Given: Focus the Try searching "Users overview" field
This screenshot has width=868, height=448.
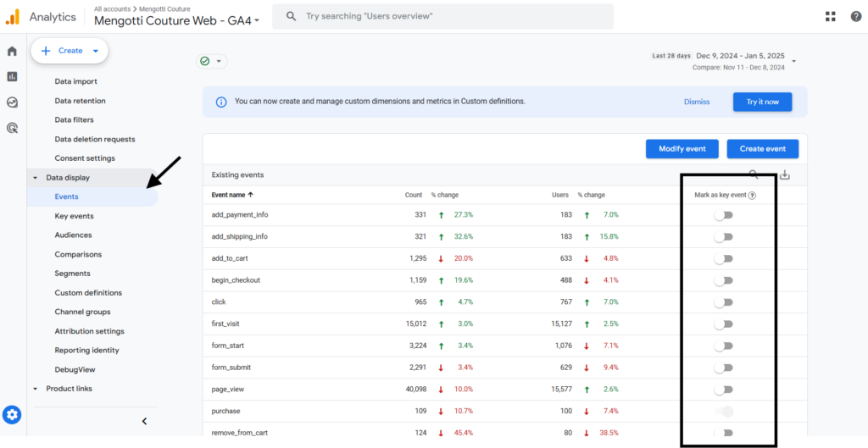Looking at the screenshot, I should point(442,17).
